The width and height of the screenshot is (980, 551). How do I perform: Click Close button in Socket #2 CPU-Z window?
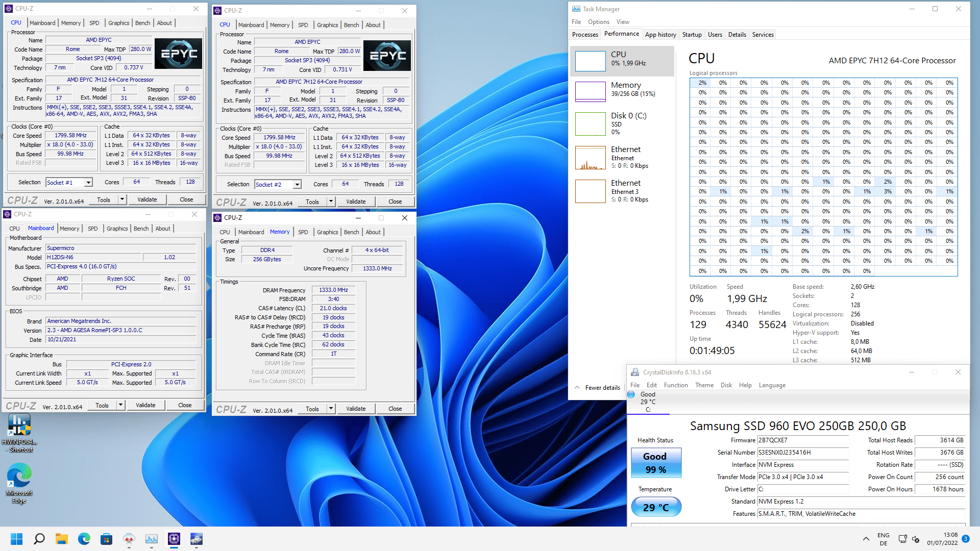point(395,202)
